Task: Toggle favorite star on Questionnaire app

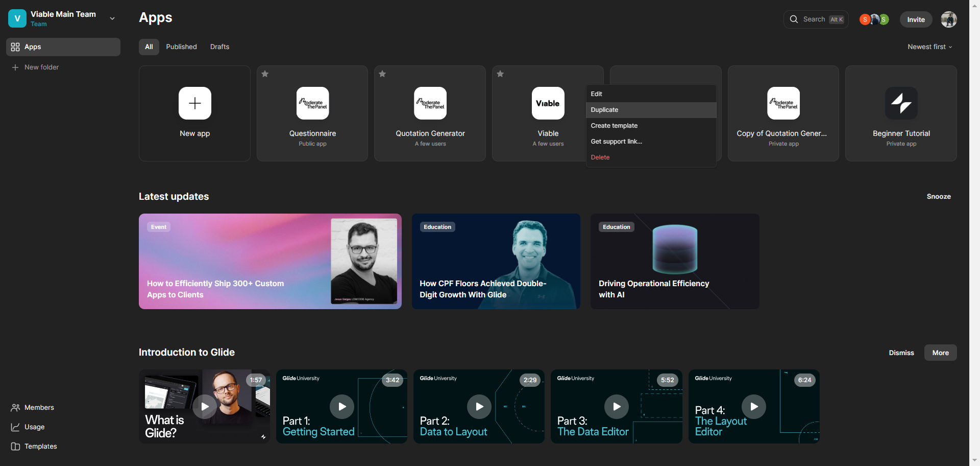Action: pos(265,74)
